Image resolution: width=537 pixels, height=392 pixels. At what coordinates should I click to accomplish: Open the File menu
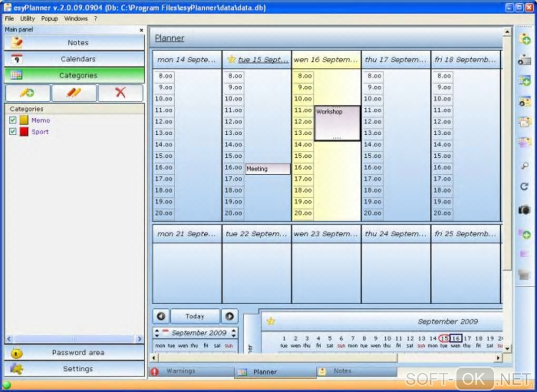[x=9, y=18]
